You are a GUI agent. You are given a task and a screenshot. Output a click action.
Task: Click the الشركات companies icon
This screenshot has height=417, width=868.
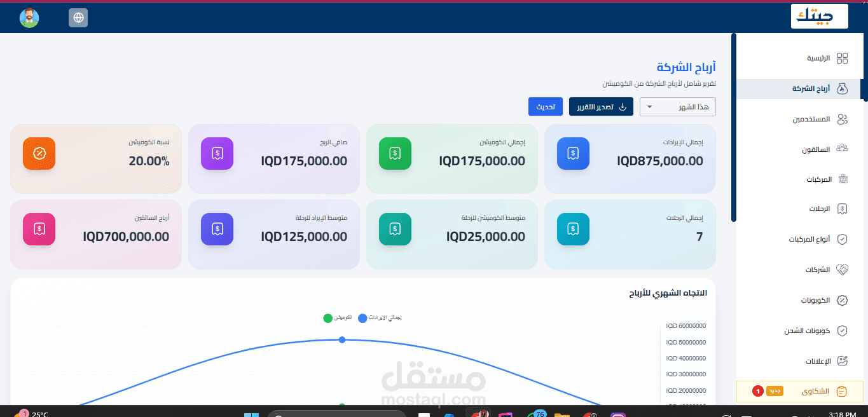click(x=842, y=269)
